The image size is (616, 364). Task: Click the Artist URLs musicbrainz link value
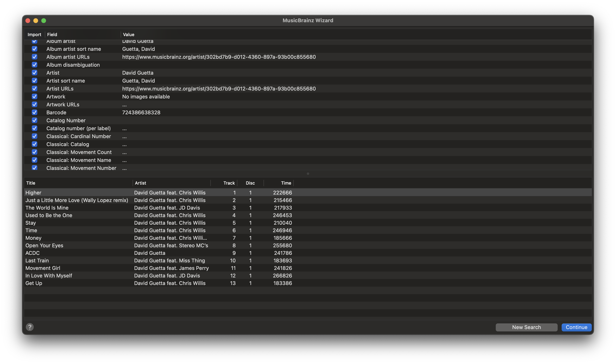(x=219, y=89)
